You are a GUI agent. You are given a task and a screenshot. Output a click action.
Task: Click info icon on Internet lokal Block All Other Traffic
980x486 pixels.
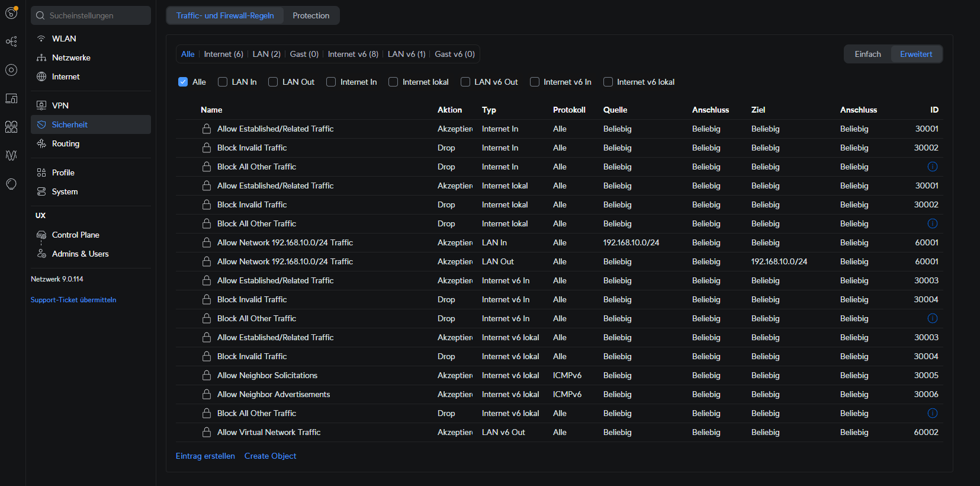[932, 223]
